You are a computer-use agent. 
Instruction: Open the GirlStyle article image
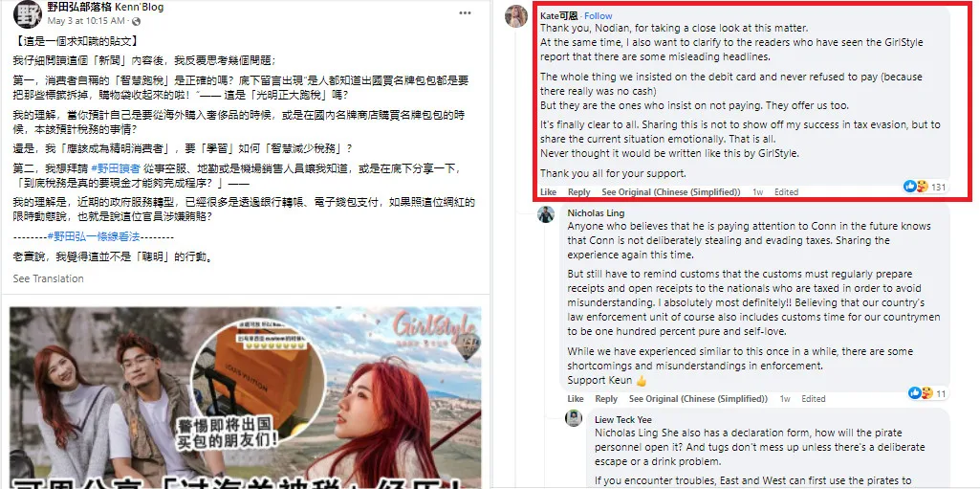click(245, 398)
